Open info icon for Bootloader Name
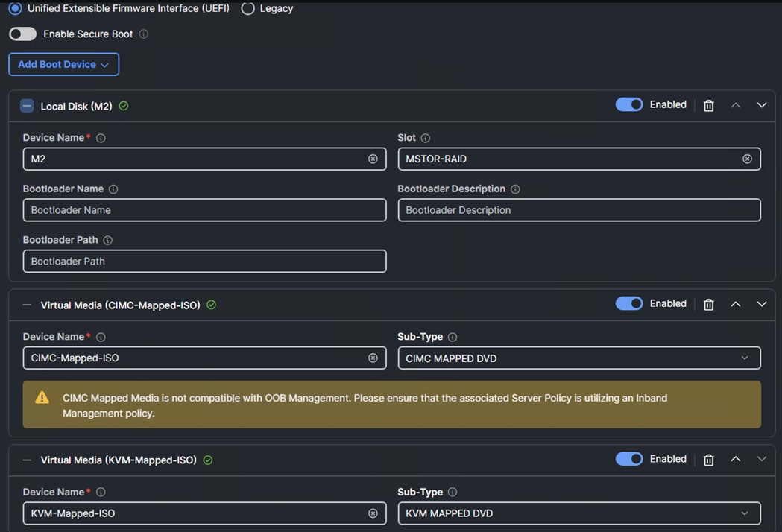Image resolution: width=782 pixels, height=532 pixels. [x=113, y=189]
